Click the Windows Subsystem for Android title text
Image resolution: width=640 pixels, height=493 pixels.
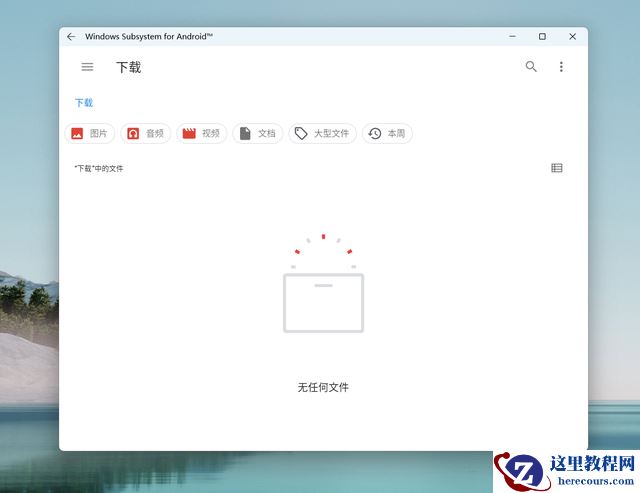[149, 37]
